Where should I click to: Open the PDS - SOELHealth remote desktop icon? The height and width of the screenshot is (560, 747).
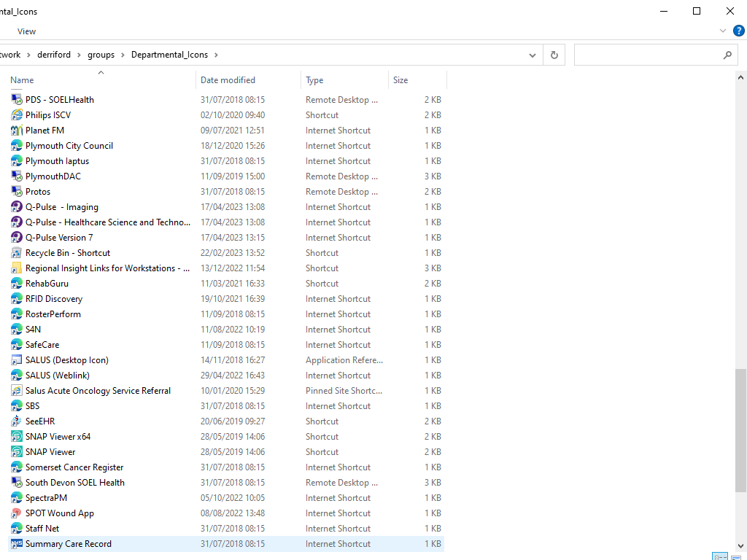(17, 99)
